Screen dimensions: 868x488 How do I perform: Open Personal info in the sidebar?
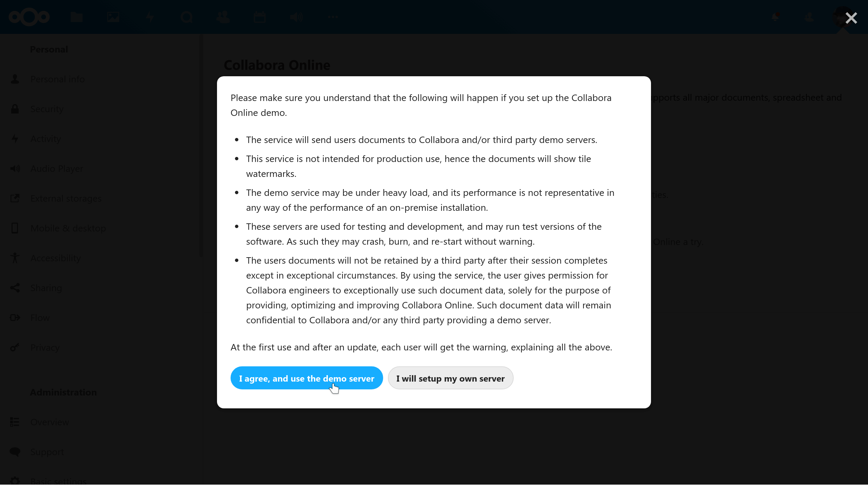tap(58, 79)
